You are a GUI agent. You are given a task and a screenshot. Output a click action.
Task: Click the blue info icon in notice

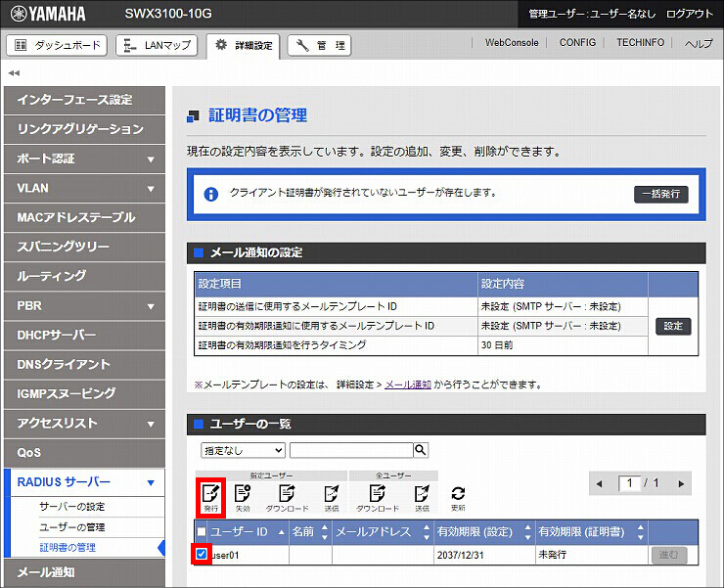coord(211,194)
